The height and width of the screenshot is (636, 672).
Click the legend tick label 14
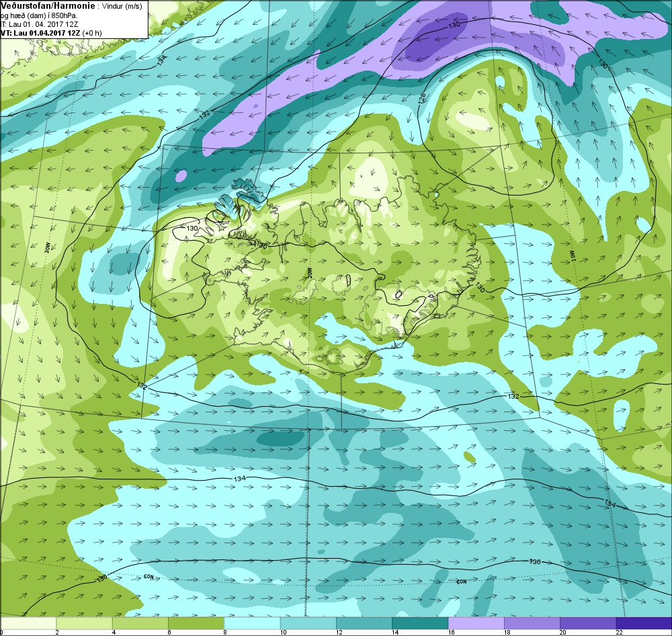click(395, 632)
